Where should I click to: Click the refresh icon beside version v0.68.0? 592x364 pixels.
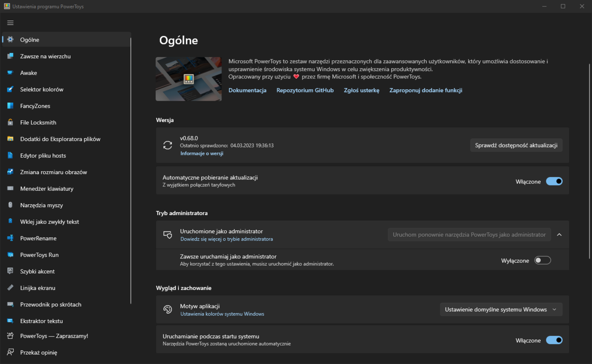click(x=168, y=145)
